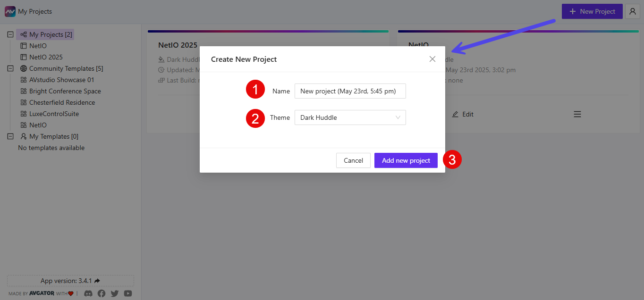Open the Dark Huddle theme dropdown
The height and width of the screenshot is (300, 644).
point(350,117)
